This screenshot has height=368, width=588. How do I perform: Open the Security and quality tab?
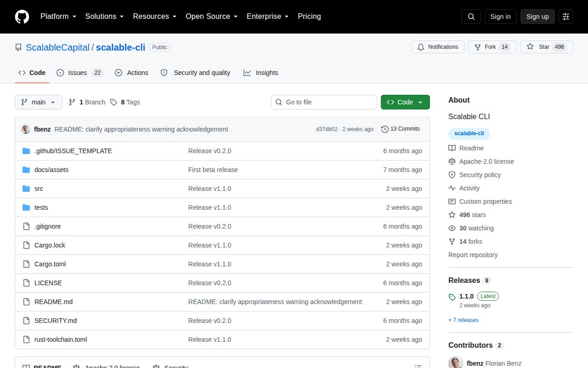(x=195, y=73)
